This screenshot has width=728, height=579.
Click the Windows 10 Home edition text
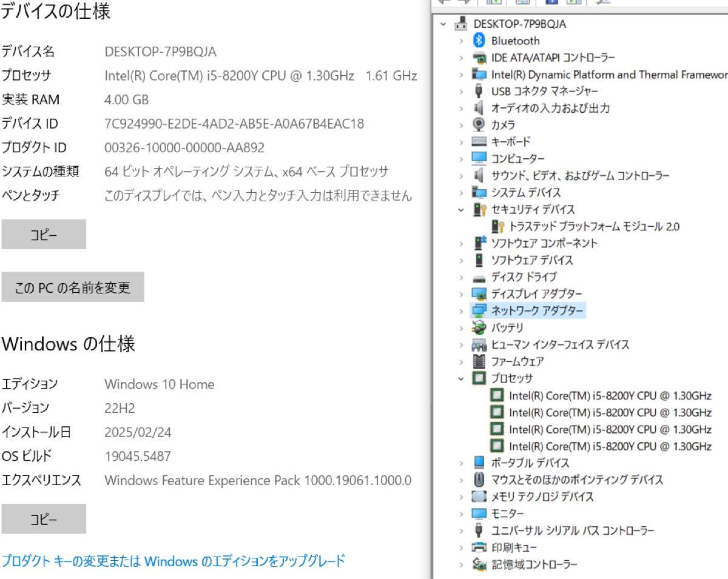coord(160,384)
